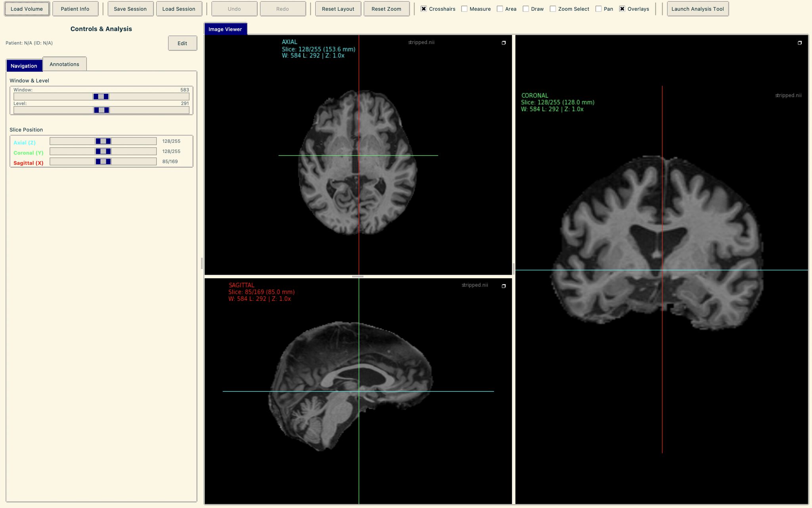The height and width of the screenshot is (508, 812).
Task: Adjust the Level slider handle
Action: 101,110
